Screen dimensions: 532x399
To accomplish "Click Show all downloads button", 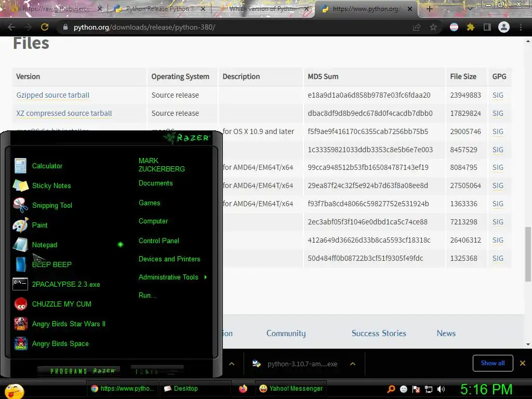I will click(x=493, y=363).
